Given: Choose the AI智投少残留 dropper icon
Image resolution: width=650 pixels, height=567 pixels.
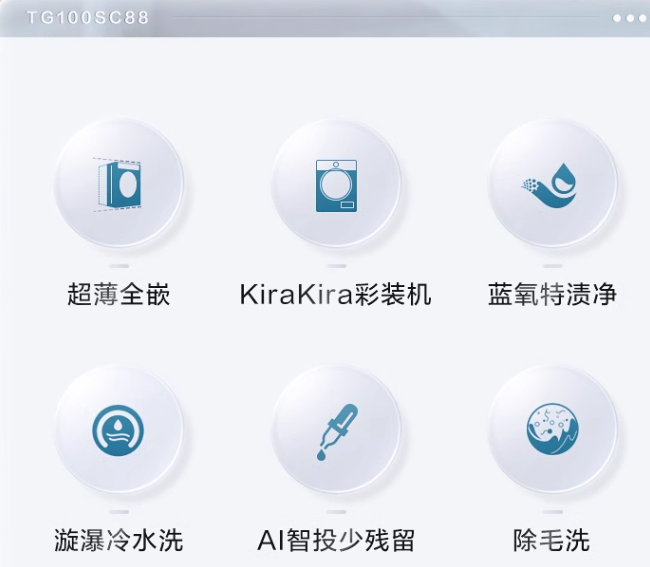Looking at the screenshot, I should pos(336,430).
